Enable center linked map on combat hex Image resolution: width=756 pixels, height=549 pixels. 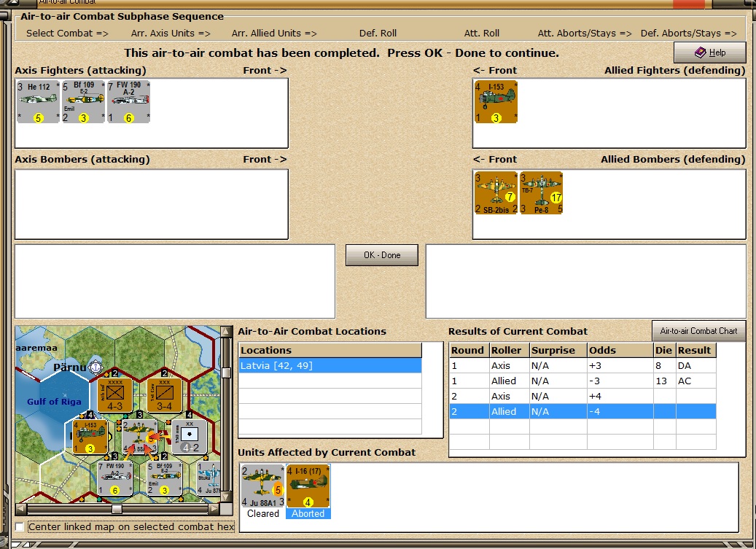20,527
